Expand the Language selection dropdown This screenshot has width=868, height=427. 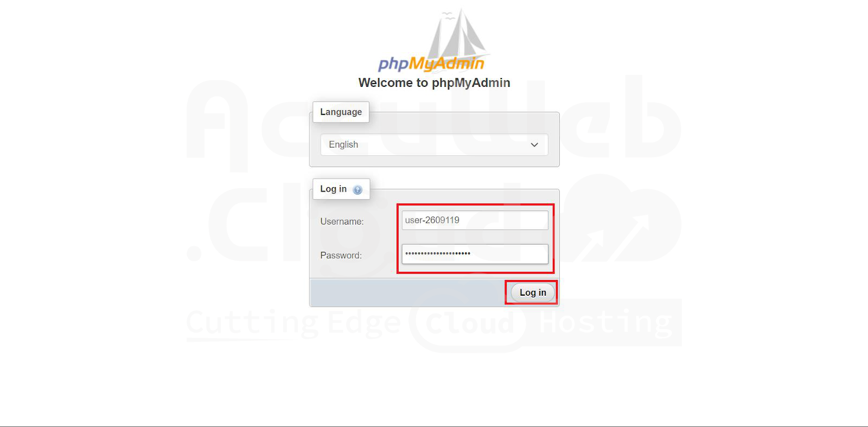point(434,145)
